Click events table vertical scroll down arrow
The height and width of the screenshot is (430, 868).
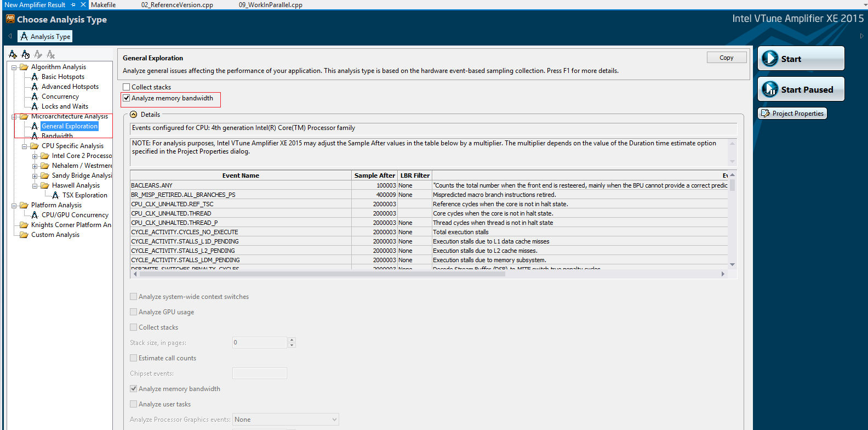732,264
